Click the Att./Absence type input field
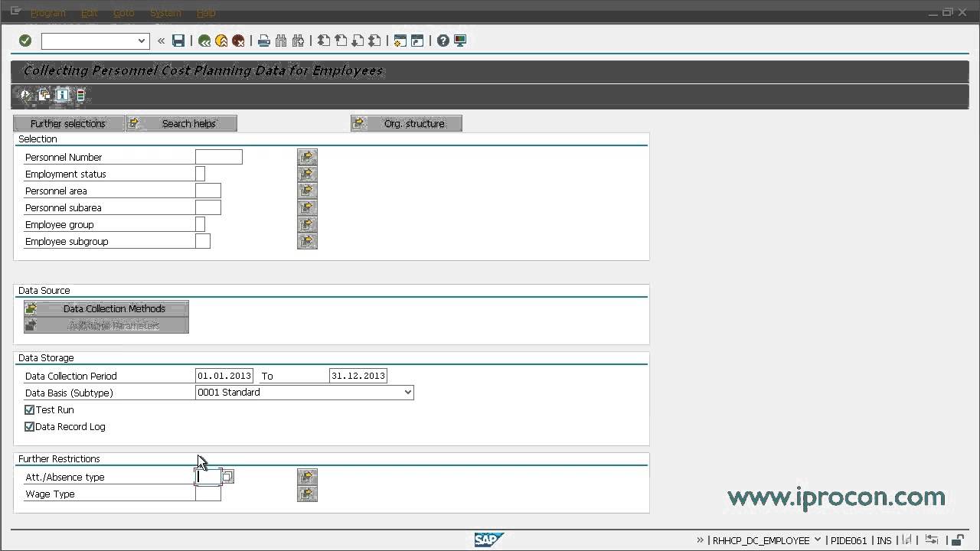Screen dimensions: 980x551 208,477
